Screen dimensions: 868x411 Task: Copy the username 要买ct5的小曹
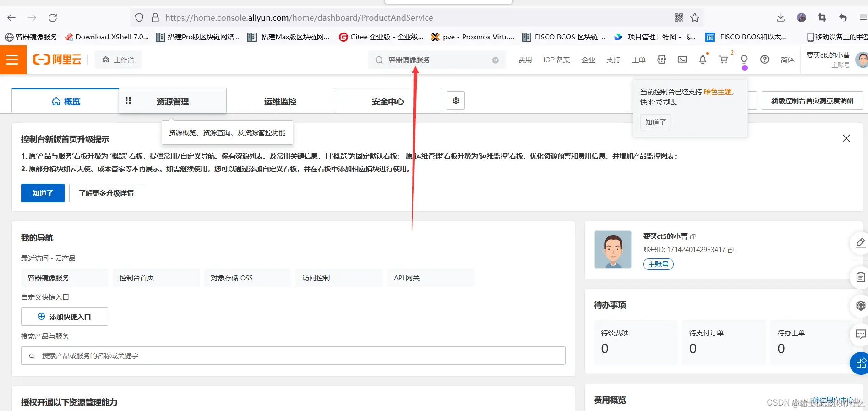coord(693,236)
